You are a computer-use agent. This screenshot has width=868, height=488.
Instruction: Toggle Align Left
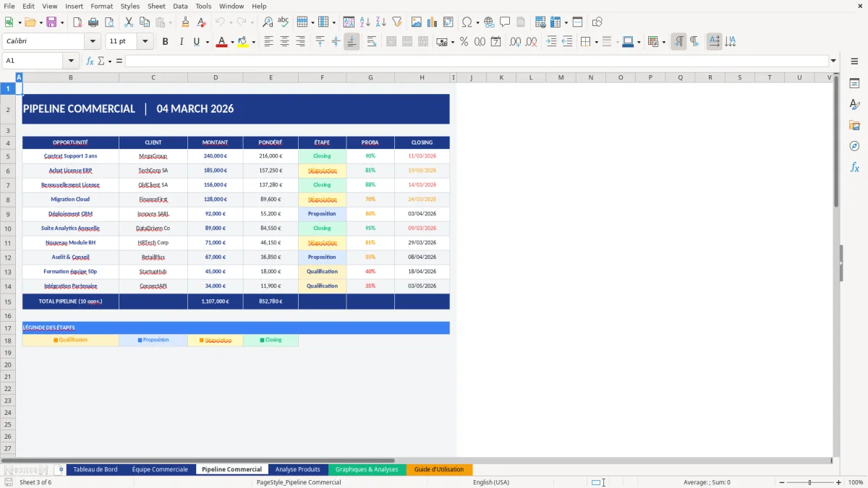pyautogui.click(x=269, y=42)
